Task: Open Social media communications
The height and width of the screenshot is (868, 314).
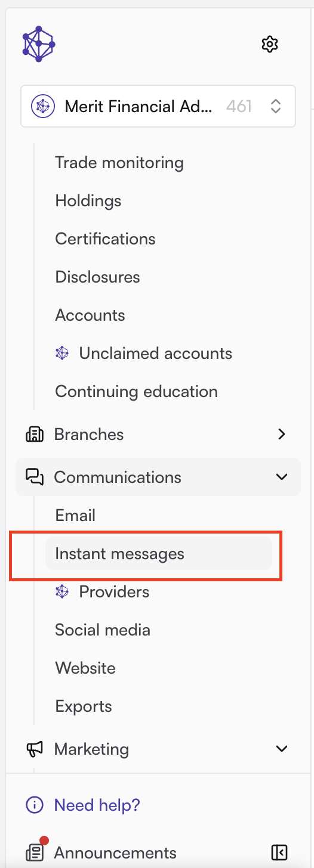Action: 103,630
